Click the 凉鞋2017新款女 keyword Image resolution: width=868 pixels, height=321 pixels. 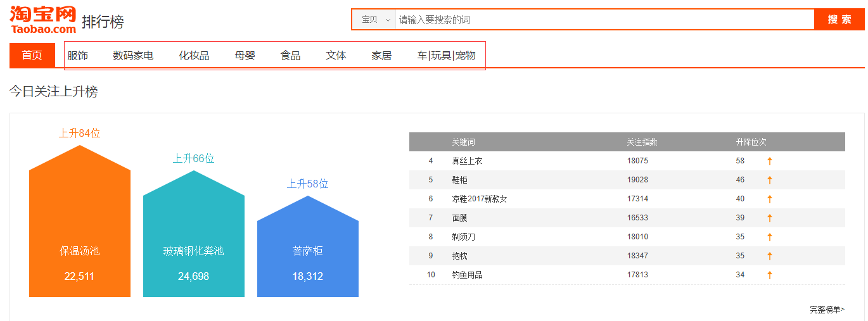tap(479, 199)
